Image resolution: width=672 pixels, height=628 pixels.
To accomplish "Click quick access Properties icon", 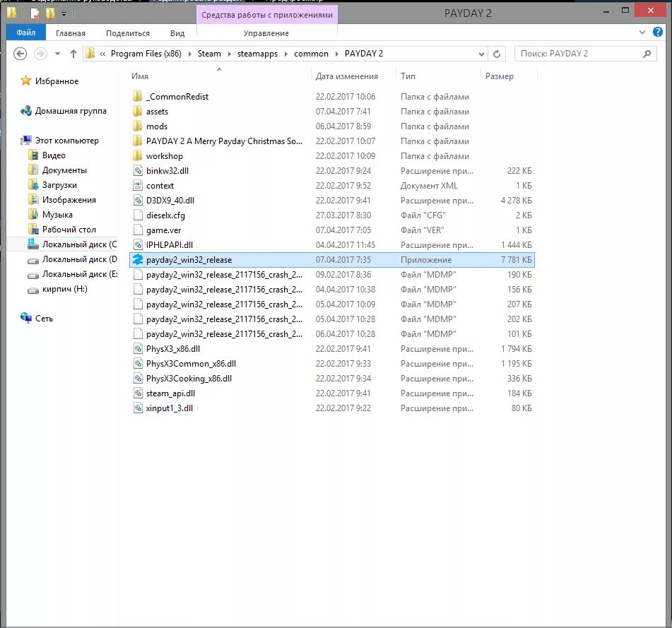I will (35, 13).
